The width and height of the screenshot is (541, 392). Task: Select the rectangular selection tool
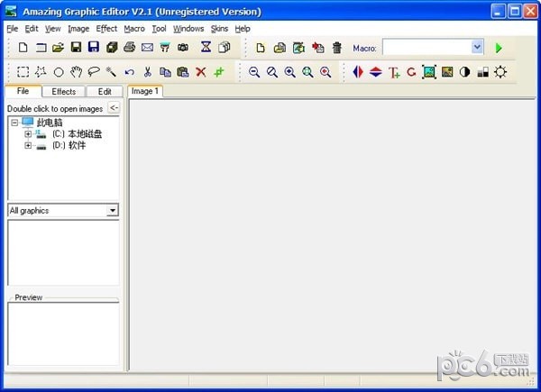tap(23, 72)
